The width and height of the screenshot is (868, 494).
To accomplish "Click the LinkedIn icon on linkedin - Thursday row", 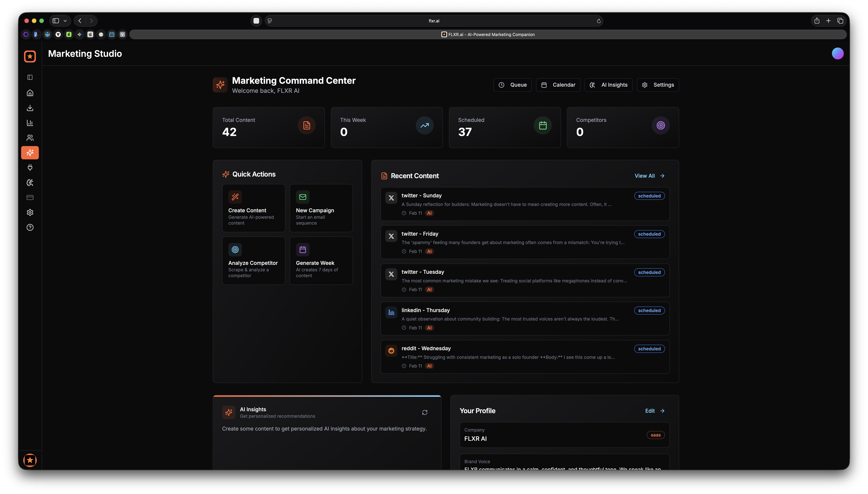I will (391, 312).
